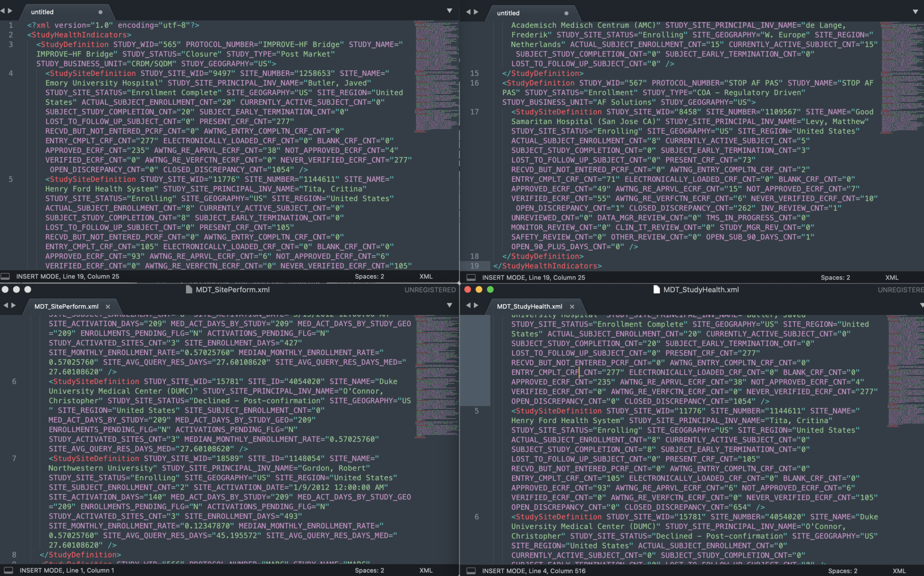Viewport: 924px width, 576px height.
Task: Select the MDT_StudyHealth.xml tab
Action: [535, 306]
